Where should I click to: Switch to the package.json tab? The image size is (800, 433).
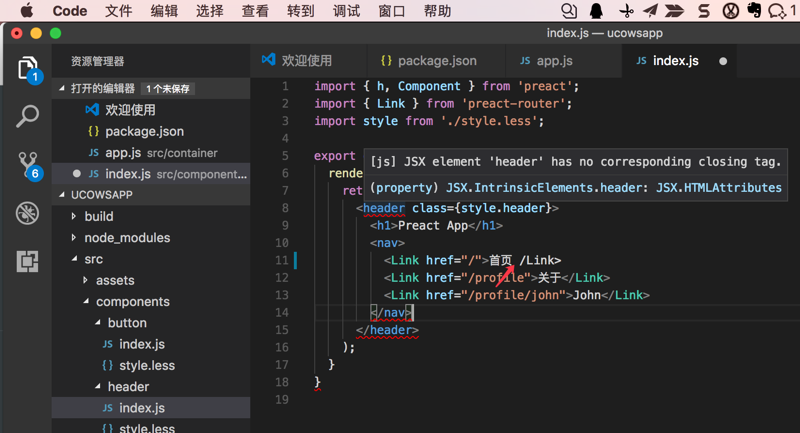pos(430,60)
